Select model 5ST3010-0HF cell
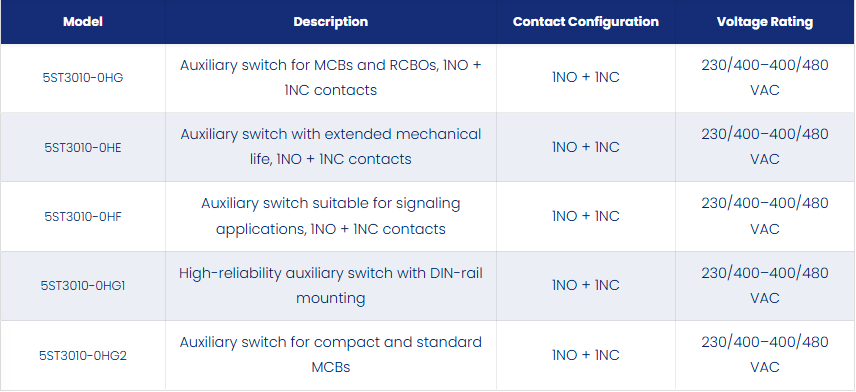 click(83, 216)
